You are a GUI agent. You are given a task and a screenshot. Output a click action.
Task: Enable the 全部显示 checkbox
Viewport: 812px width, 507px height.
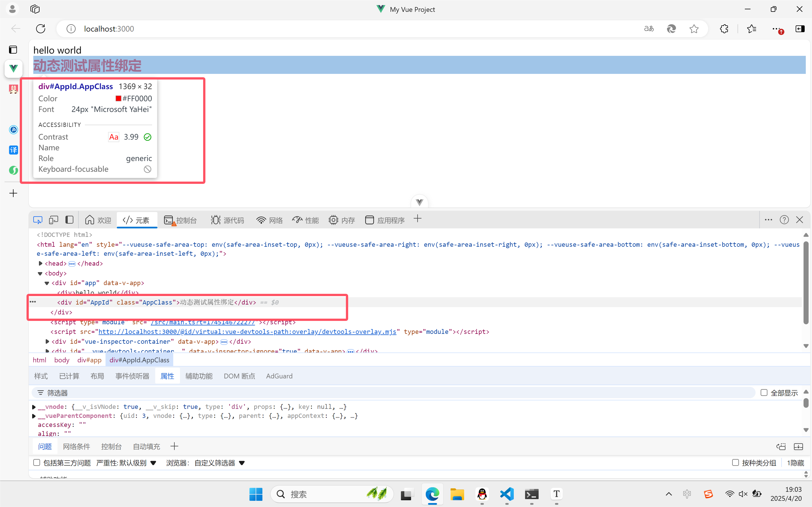(764, 393)
